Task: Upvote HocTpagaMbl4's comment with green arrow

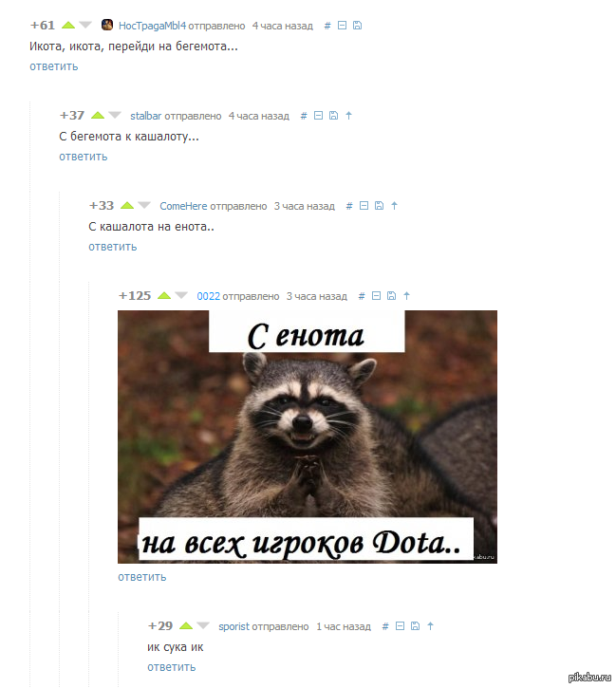Action: point(68,25)
